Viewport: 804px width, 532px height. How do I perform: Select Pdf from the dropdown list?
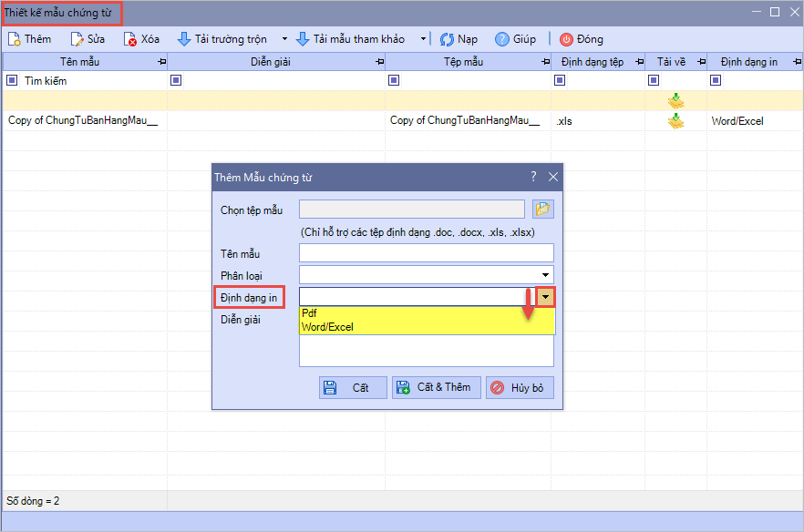309,313
